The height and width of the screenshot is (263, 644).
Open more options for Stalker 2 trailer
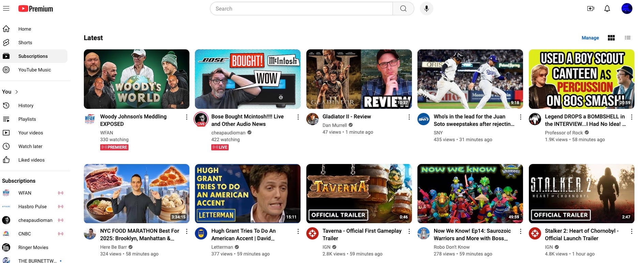(x=631, y=231)
